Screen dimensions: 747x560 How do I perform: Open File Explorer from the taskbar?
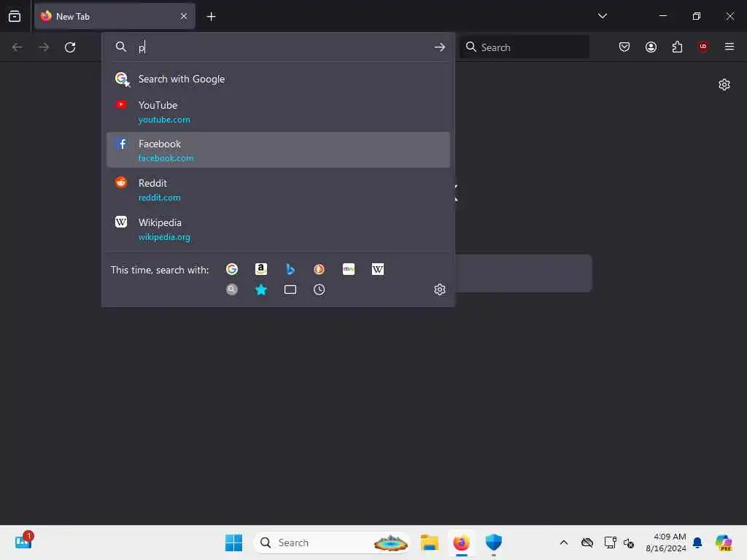point(429,542)
